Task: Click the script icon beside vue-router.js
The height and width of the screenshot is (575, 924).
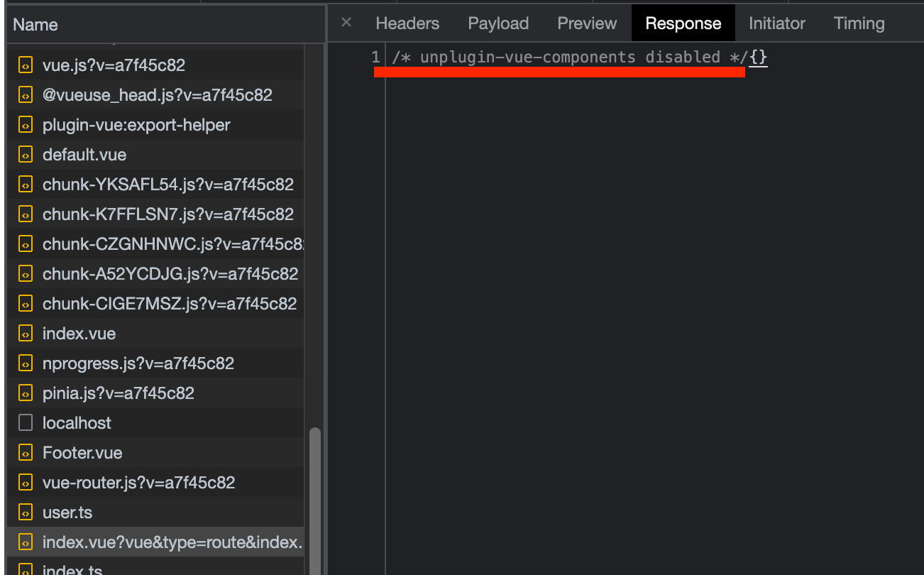Action: tap(26, 482)
